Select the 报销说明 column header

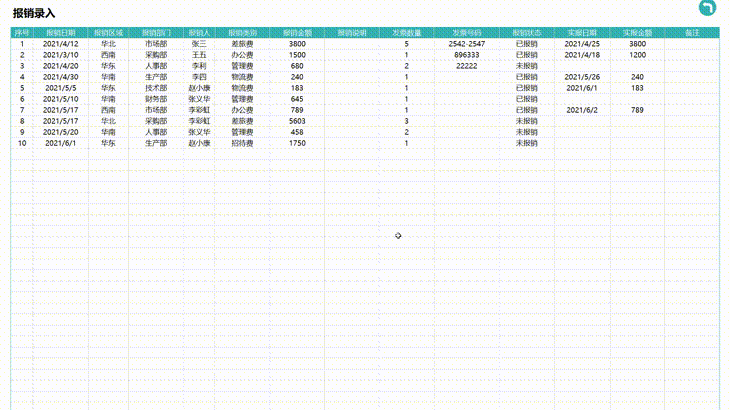click(352, 33)
